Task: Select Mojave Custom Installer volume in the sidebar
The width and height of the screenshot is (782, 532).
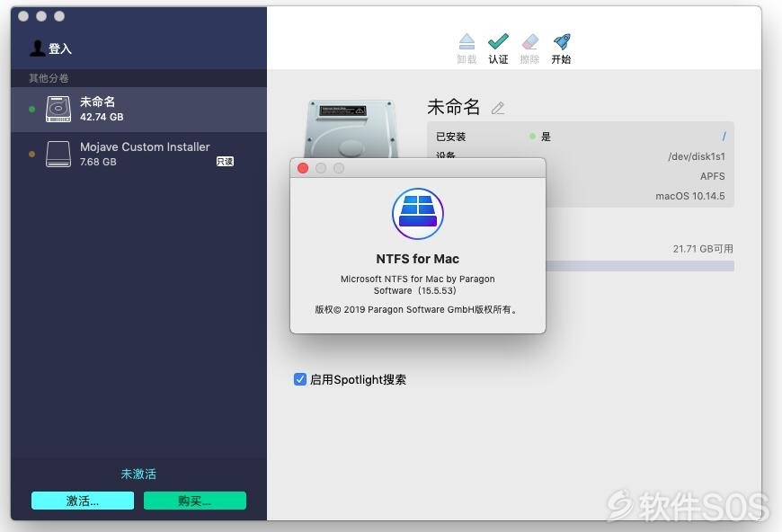Action: coord(138,154)
